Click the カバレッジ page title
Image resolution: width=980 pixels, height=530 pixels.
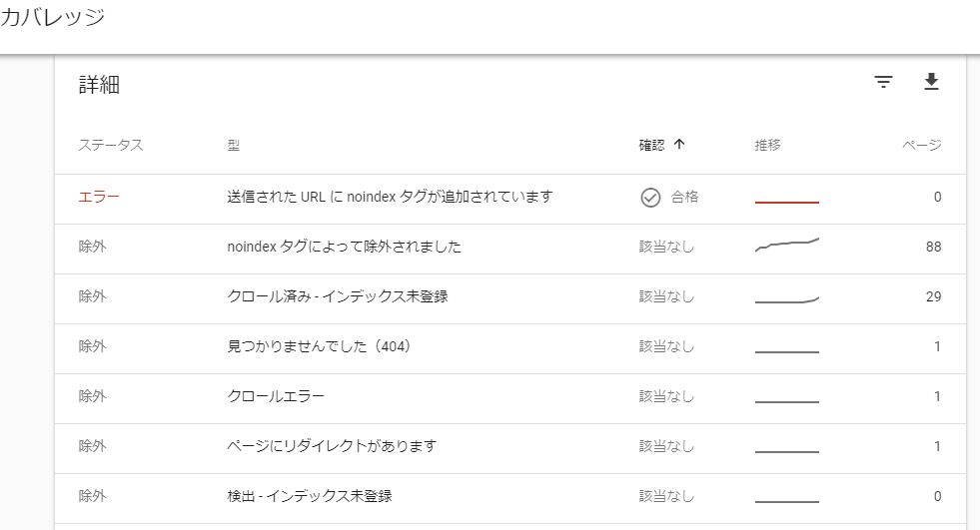[53, 17]
